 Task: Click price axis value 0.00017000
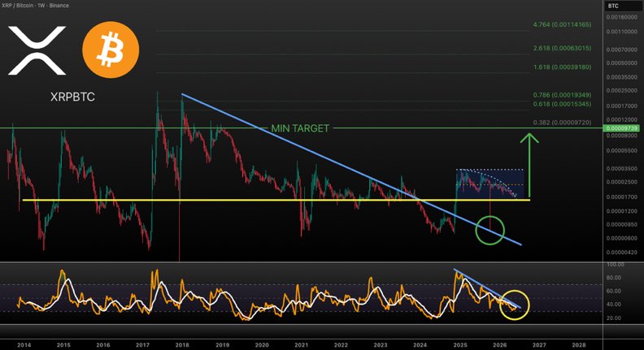[x=622, y=106]
